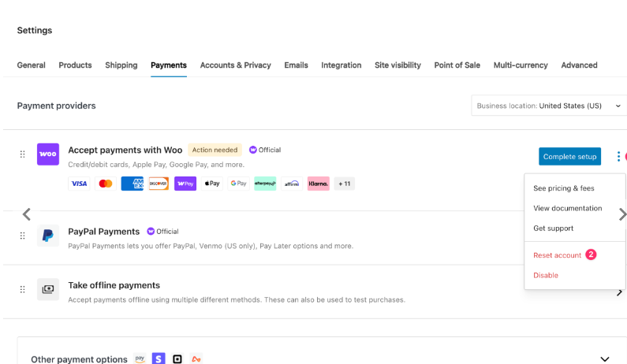The width and height of the screenshot is (627, 364).
Task: Select the Payments tab
Action: [169, 65]
